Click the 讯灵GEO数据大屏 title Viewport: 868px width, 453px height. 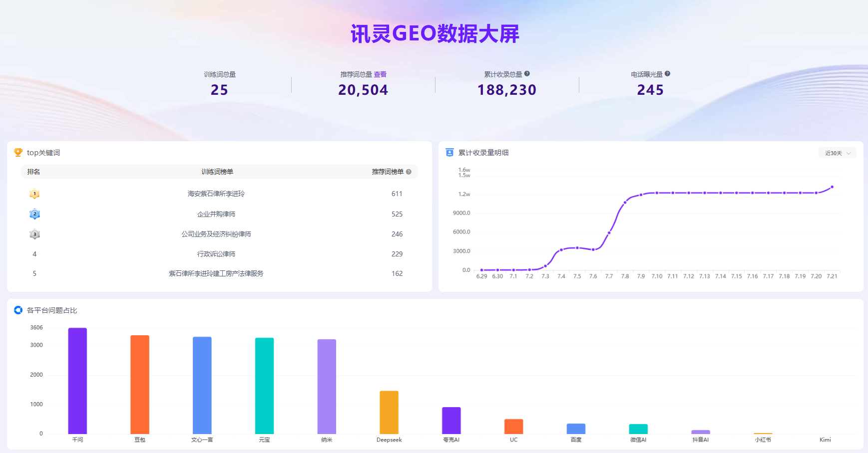(434, 33)
